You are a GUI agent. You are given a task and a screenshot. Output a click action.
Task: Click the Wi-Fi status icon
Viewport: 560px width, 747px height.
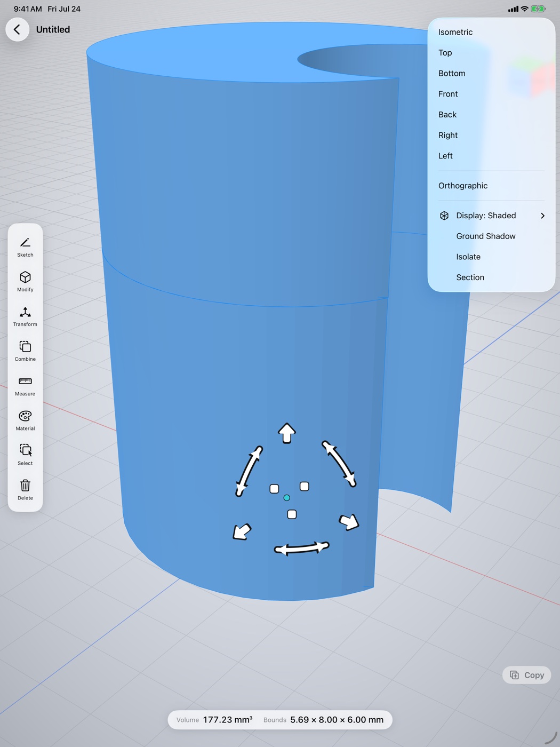[525, 9]
